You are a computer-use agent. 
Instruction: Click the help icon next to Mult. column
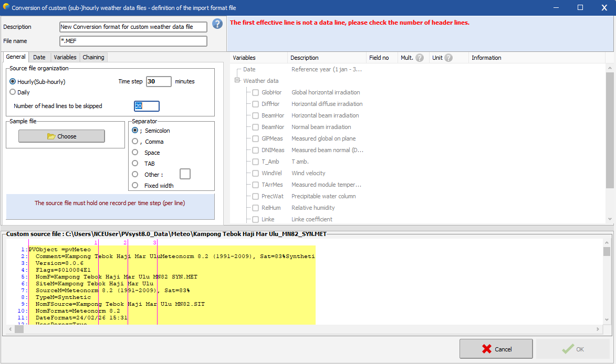(420, 58)
